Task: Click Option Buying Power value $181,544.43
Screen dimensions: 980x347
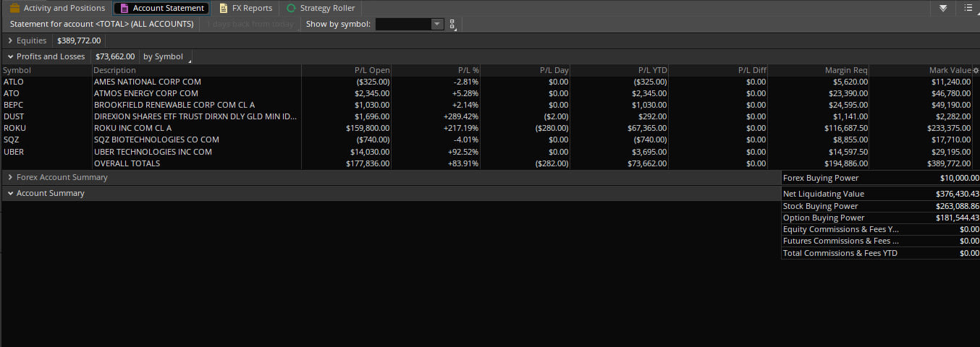Action: point(958,218)
